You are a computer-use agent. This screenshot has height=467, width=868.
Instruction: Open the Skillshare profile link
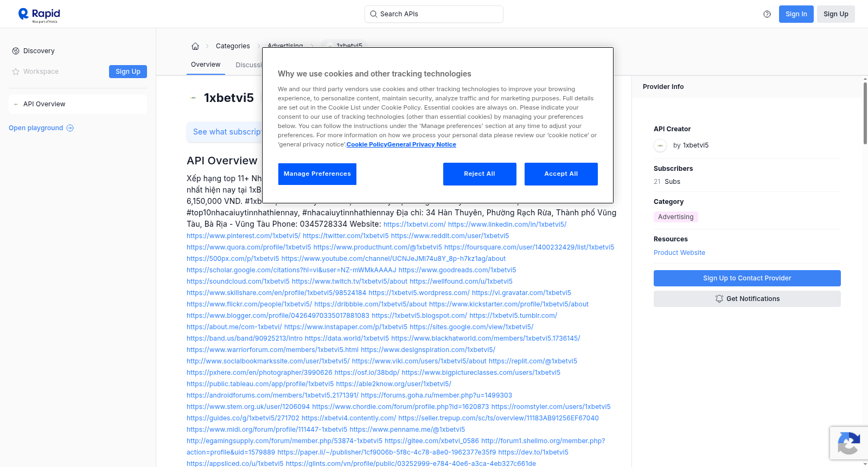[277, 293]
